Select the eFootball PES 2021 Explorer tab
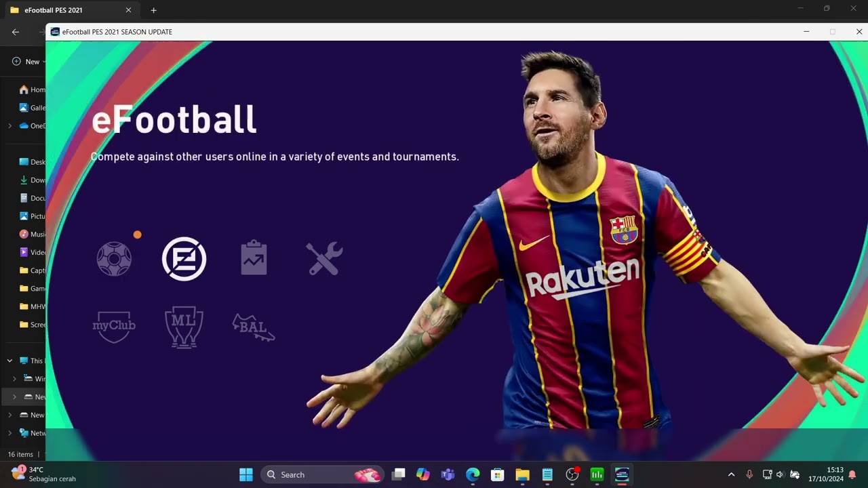 (71, 10)
